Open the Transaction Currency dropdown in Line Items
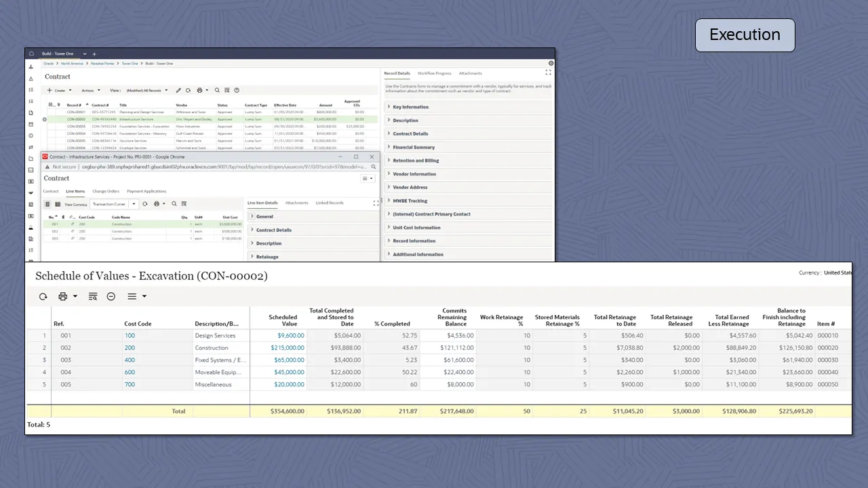The image size is (868, 488). pyautogui.click(x=114, y=204)
